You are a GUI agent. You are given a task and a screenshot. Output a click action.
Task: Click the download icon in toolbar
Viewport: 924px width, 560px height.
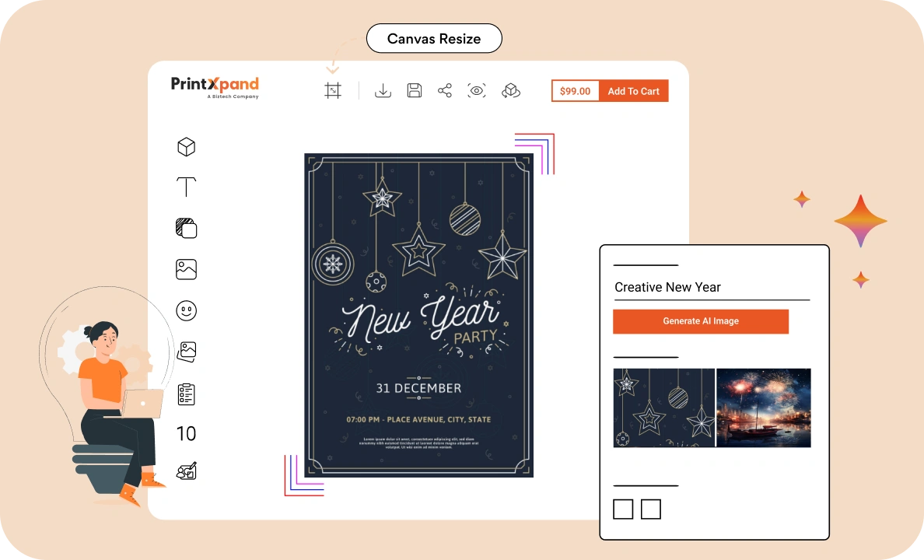(x=383, y=90)
